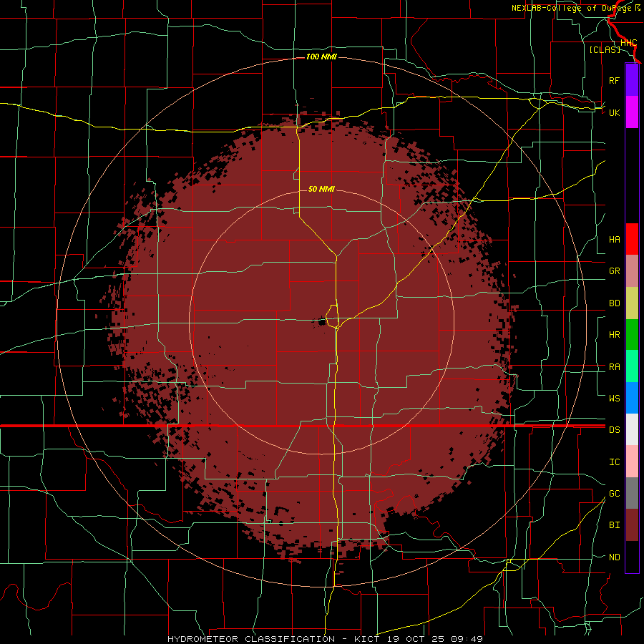Click the 100 NMI range ring label
The height and width of the screenshot is (644, 644).
tap(321, 57)
